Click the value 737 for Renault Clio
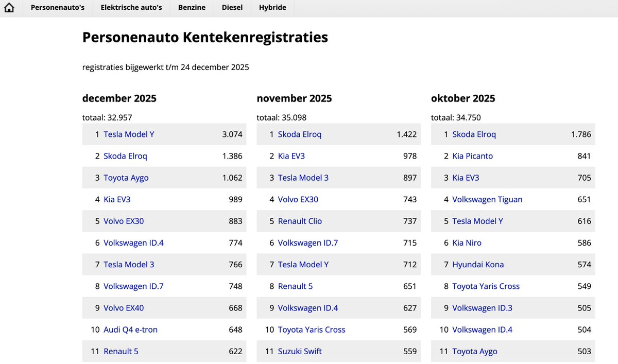Viewport: 618px width, 364px height. coord(410,221)
